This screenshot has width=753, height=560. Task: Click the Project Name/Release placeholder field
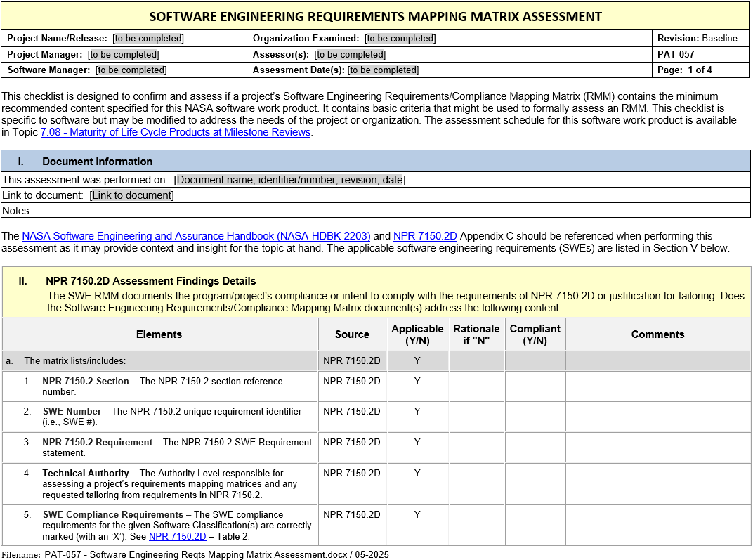(x=148, y=39)
